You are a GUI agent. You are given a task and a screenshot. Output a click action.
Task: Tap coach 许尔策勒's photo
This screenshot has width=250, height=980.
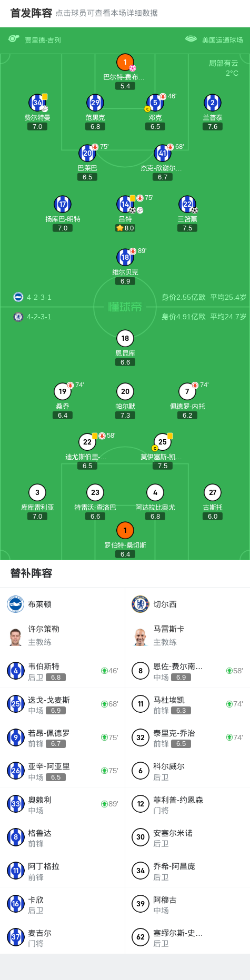(x=16, y=636)
